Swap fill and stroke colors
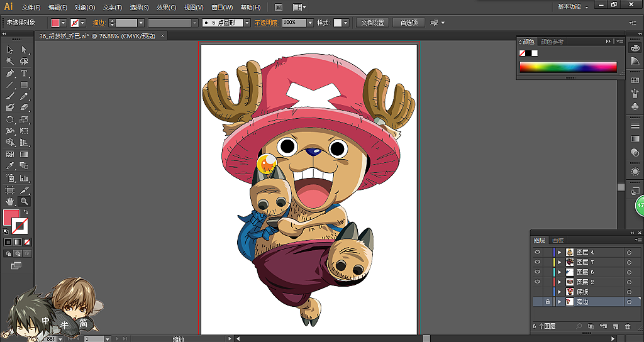The image size is (644, 342). pyautogui.click(x=26, y=212)
